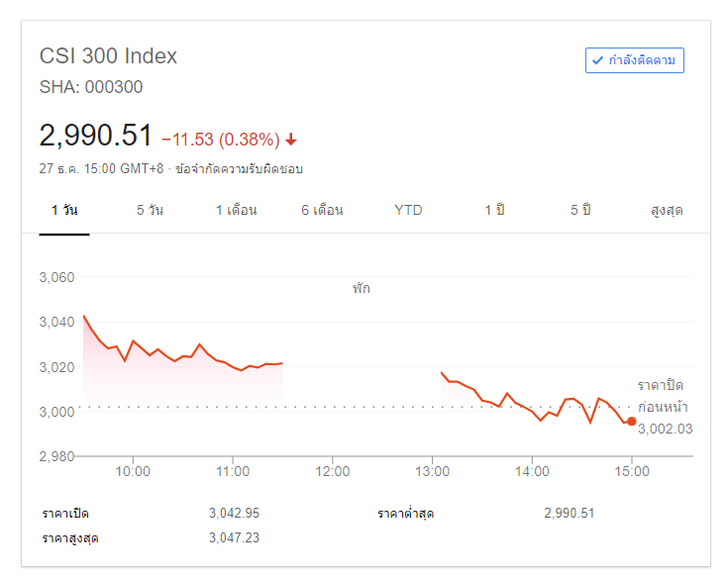Viewport: 728px width, 579px height.
Task: Click the red down arrow price indicator
Action: tap(291, 140)
